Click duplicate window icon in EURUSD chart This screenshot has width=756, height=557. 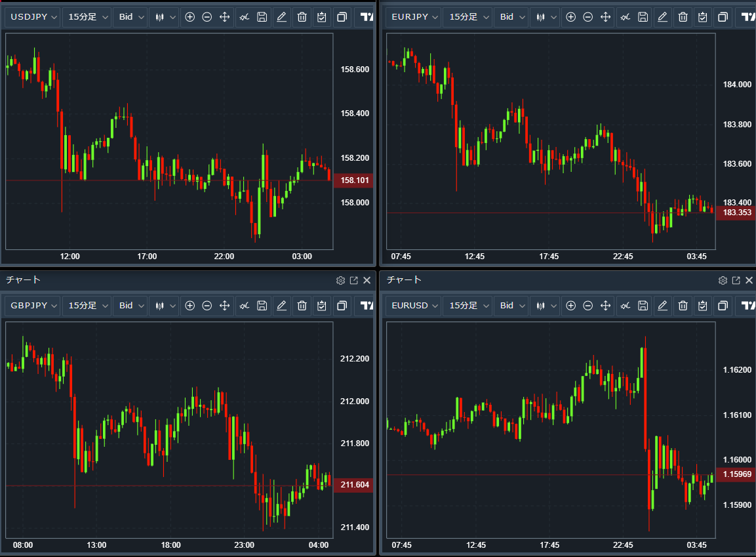coord(723,306)
